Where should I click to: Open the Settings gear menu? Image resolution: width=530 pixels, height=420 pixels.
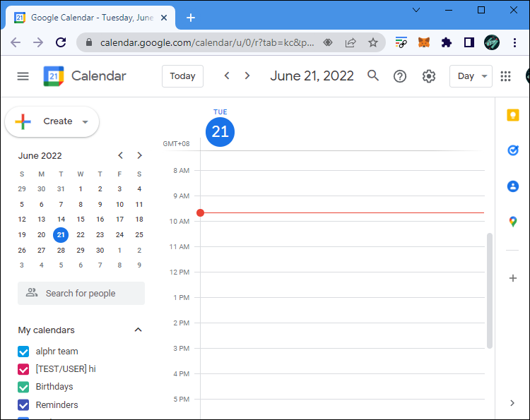429,76
